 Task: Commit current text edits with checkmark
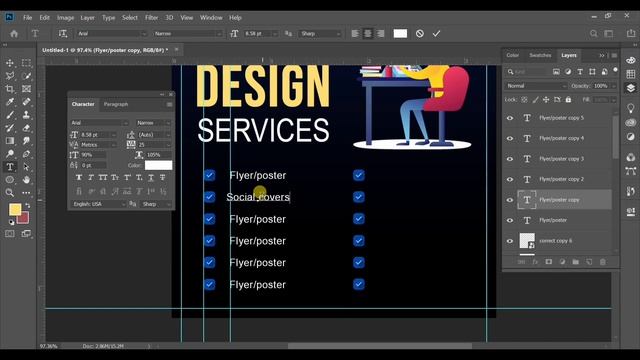(436, 34)
